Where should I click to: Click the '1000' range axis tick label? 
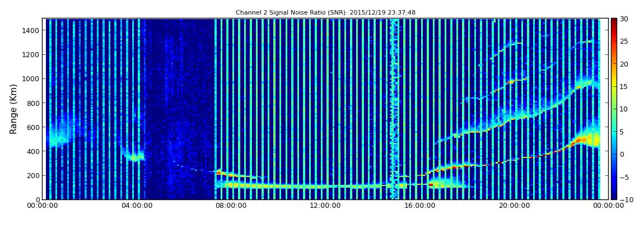point(32,79)
